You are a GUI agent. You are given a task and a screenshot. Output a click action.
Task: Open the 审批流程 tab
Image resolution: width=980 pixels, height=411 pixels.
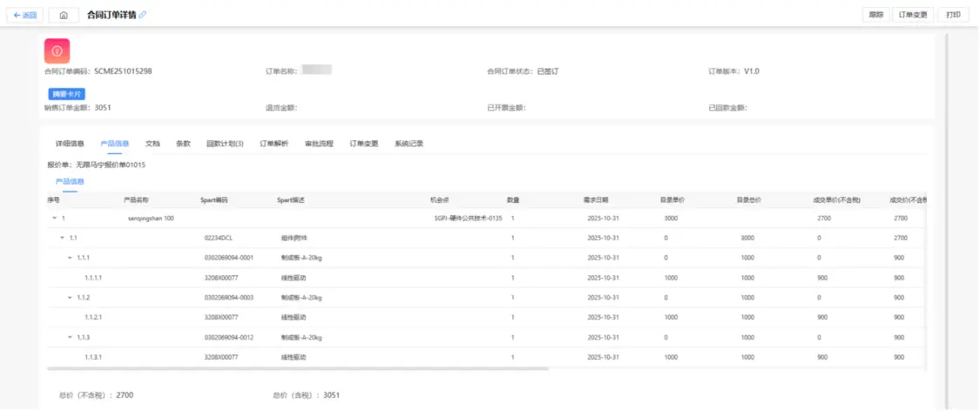pos(320,144)
